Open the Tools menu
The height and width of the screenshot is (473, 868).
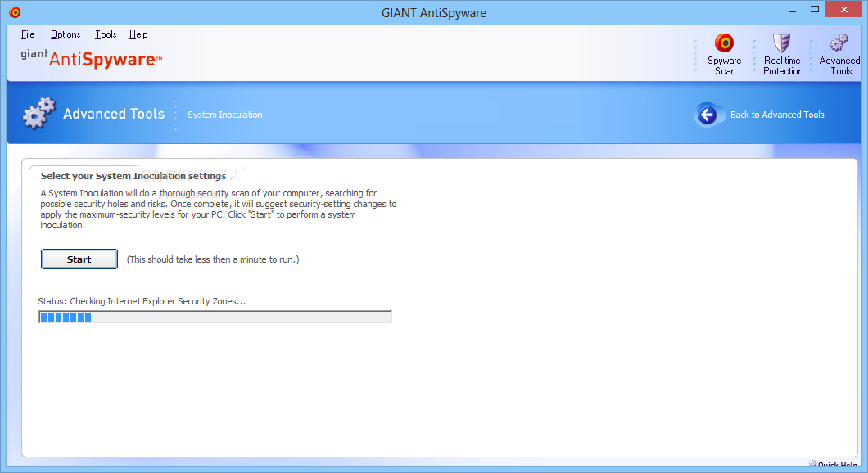(106, 34)
